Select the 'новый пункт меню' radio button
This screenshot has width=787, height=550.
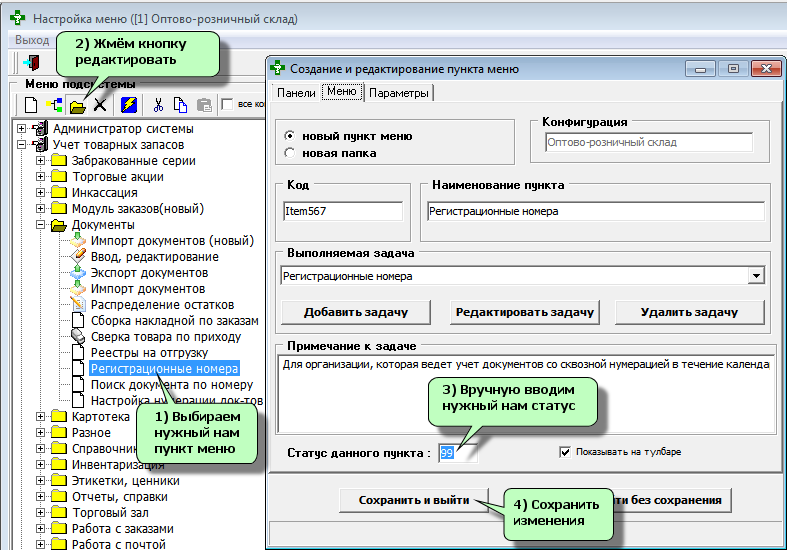(290, 136)
